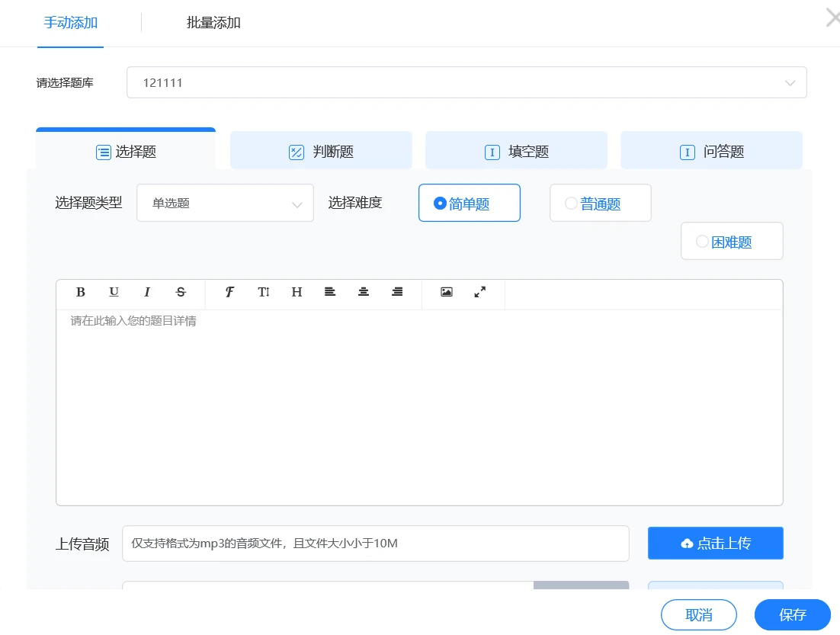The image size is (840, 635).
Task: Switch to the 判断题 question tab
Action: coord(321,152)
